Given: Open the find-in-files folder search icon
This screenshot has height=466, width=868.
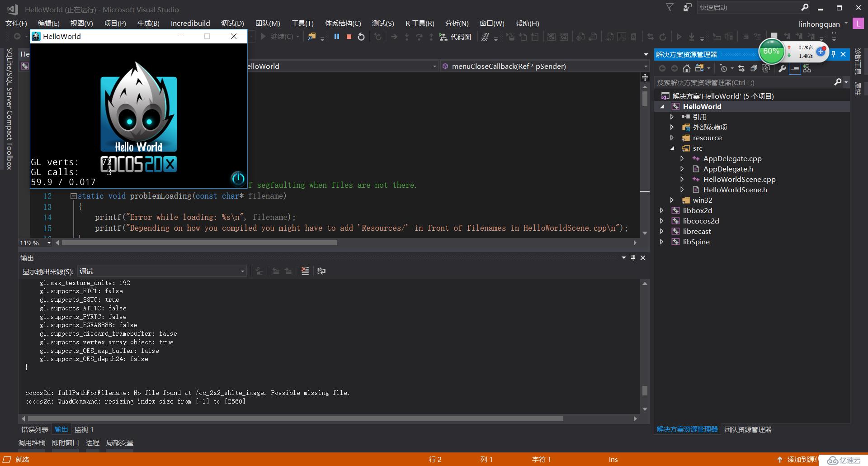Looking at the screenshot, I should click(x=311, y=37).
